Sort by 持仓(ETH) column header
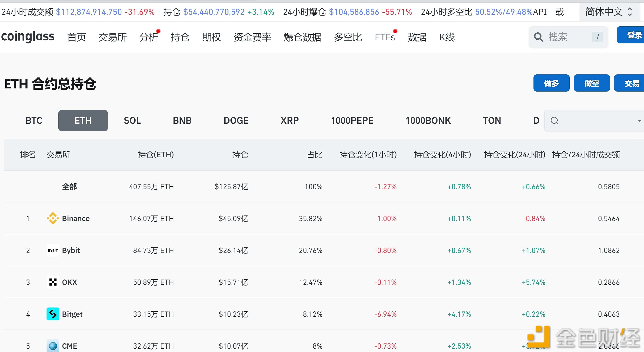Screen dimensions: 644x352 [x=155, y=154]
